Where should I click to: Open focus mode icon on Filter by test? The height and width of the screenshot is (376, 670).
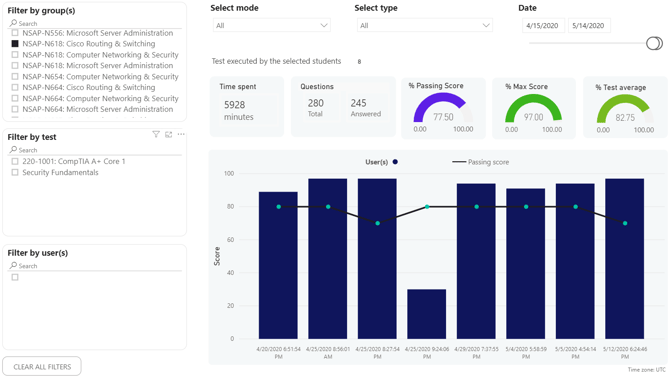pyautogui.click(x=169, y=135)
